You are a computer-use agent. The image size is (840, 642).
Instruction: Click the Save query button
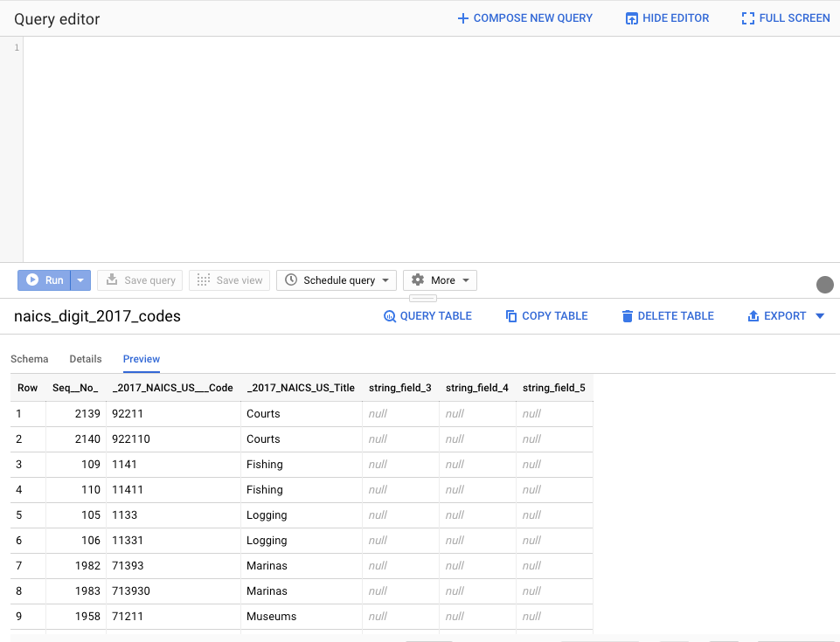140,280
